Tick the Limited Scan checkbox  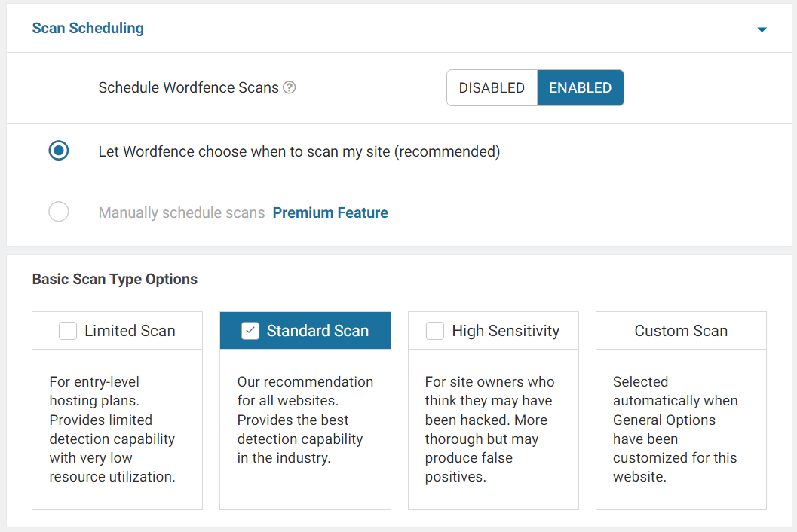pos(68,331)
